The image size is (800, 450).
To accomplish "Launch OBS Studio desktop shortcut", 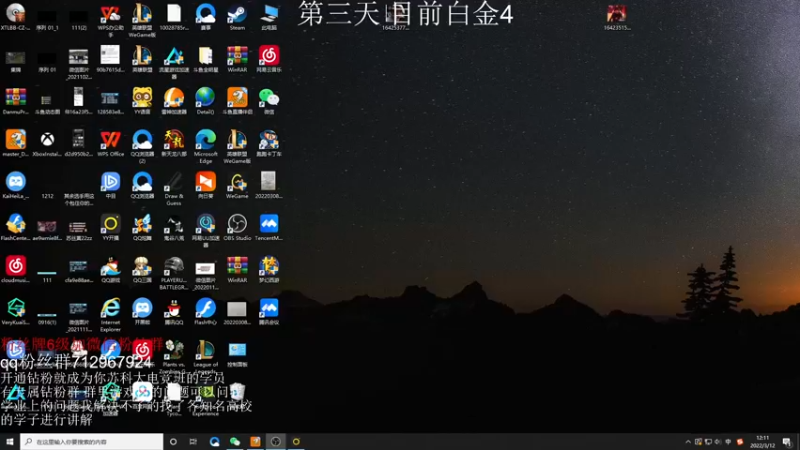I will tap(237, 228).
